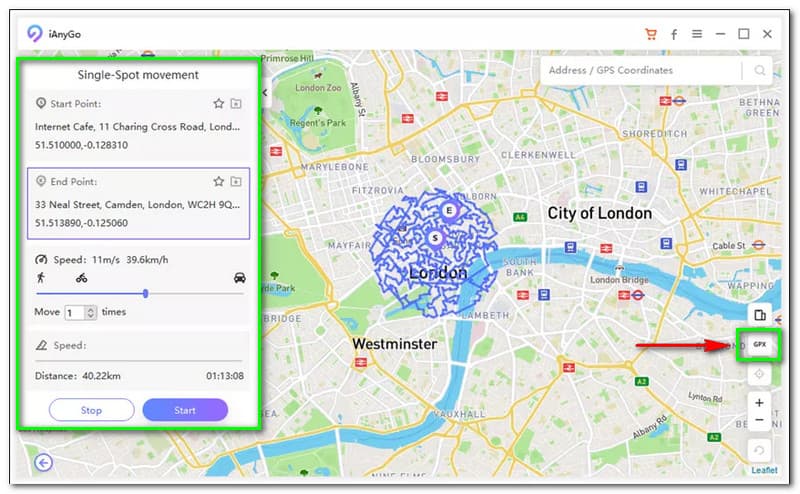This screenshot has height=494, width=800.
Task: Open the device management icon
Action: click(760, 315)
